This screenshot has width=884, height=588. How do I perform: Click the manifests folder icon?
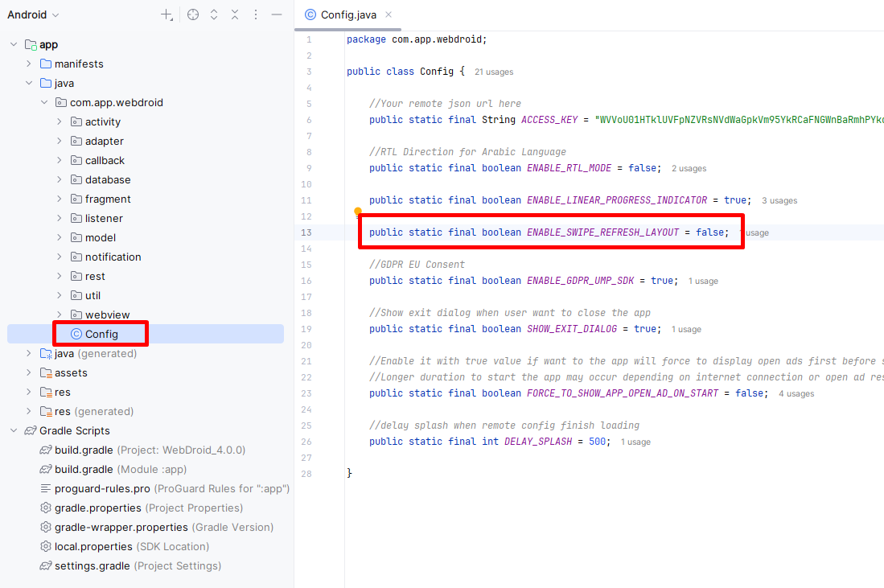[x=46, y=64]
